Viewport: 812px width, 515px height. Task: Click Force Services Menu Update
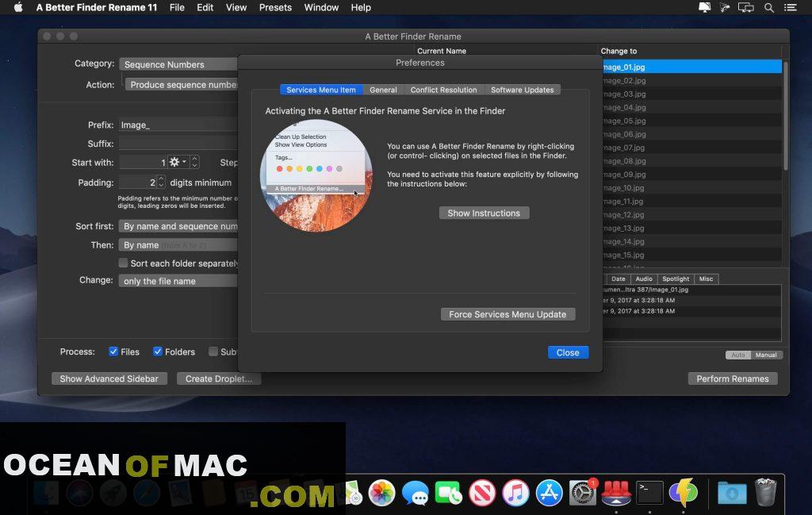507,314
